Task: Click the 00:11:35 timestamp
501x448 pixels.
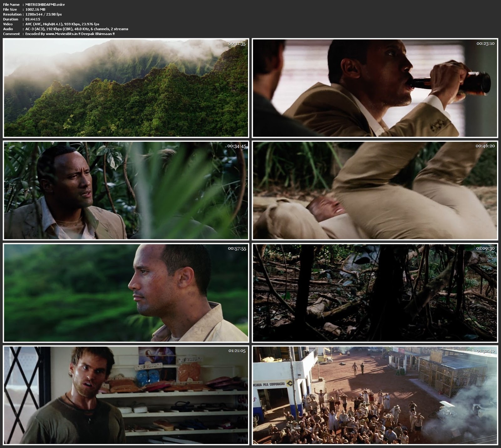Action: pos(237,44)
